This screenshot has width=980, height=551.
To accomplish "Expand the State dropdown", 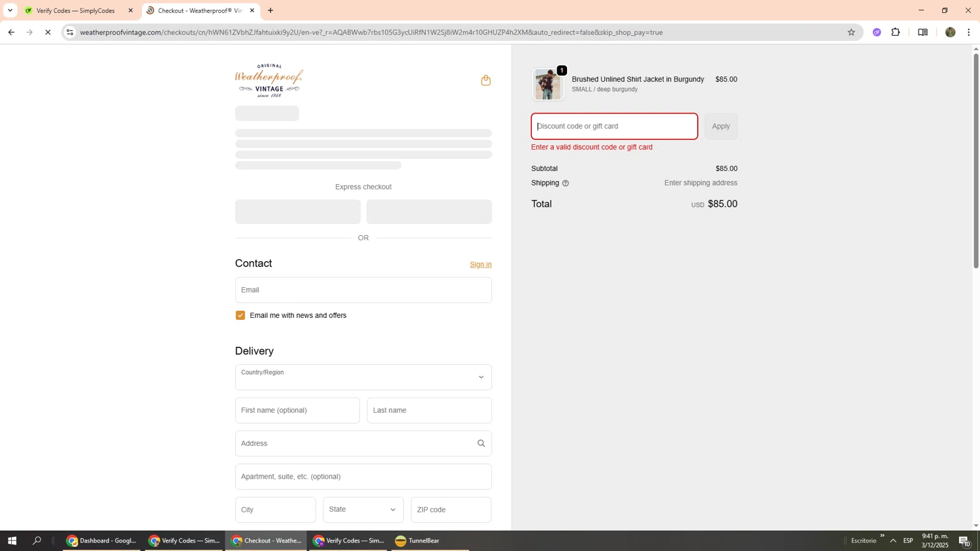I will tap(363, 510).
